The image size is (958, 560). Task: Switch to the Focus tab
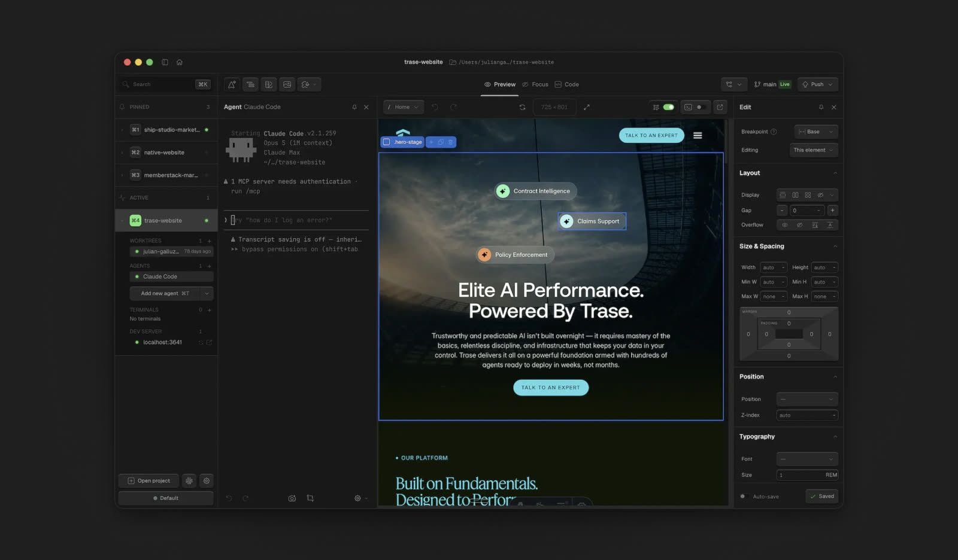pos(535,84)
